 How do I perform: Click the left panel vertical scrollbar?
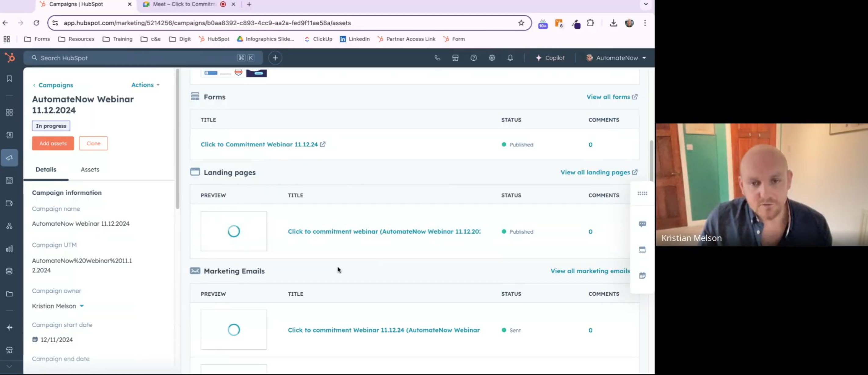click(178, 139)
